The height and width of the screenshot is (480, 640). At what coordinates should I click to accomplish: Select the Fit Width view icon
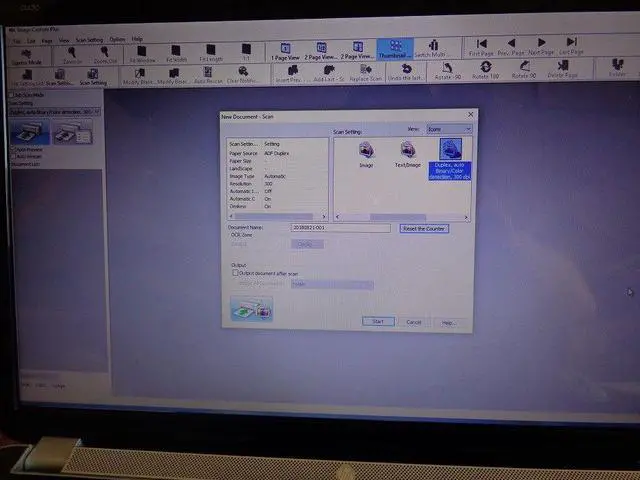point(176,53)
